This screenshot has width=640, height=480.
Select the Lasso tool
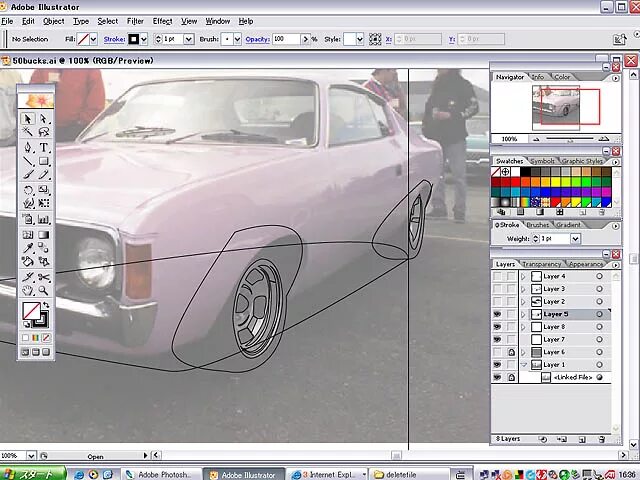[x=44, y=132]
